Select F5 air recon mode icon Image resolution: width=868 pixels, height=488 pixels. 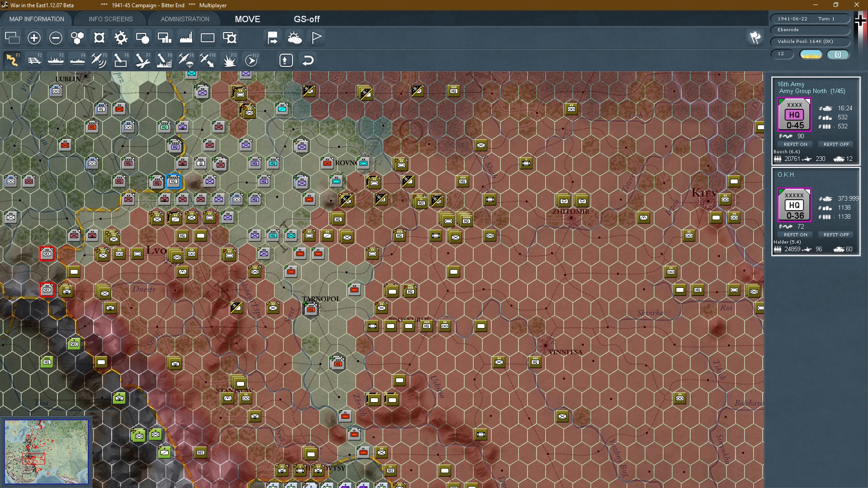click(99, 60)
